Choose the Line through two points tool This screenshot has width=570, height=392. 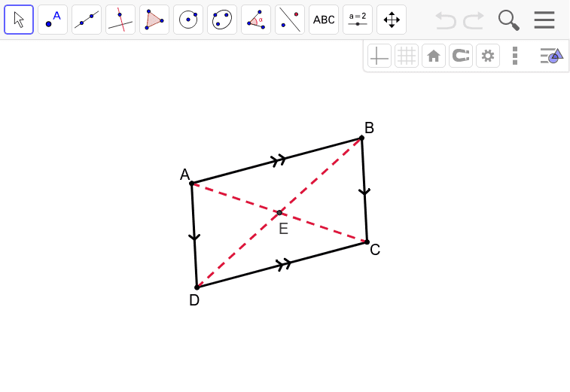pyautogui.click(x=87, y=20)
